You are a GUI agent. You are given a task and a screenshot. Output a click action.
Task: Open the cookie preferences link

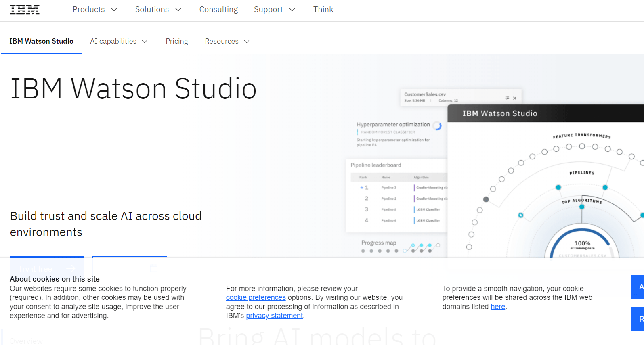pyautogui.click(x=256, y=297)
